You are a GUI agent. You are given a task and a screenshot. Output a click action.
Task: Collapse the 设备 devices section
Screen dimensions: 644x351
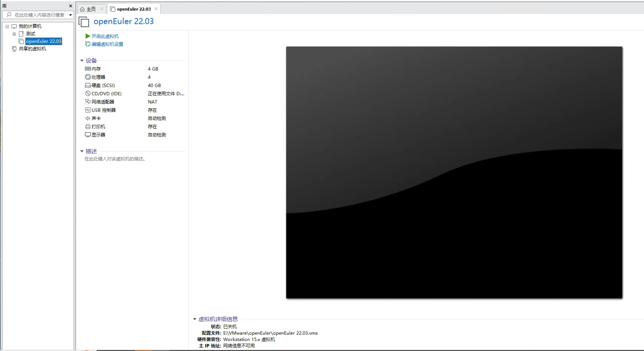click(82, 61)
